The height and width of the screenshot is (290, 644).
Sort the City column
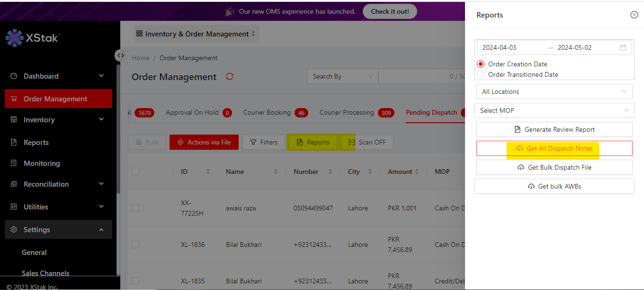tap(370, 172)
